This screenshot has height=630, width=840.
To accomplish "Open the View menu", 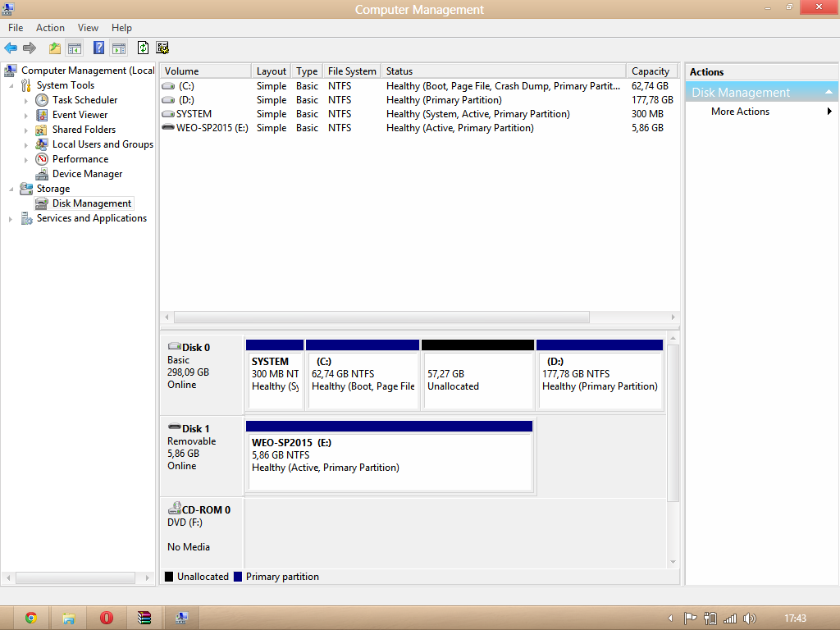I will [88, 28].
